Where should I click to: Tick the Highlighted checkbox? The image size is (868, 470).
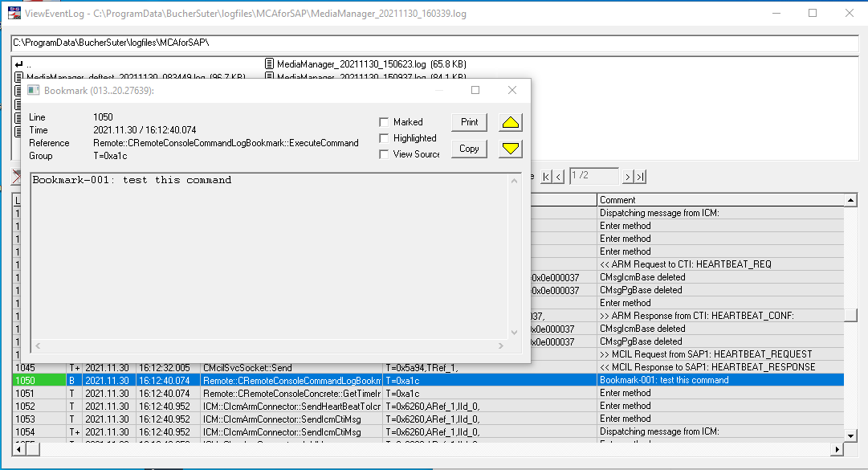[x=384, y=138]
